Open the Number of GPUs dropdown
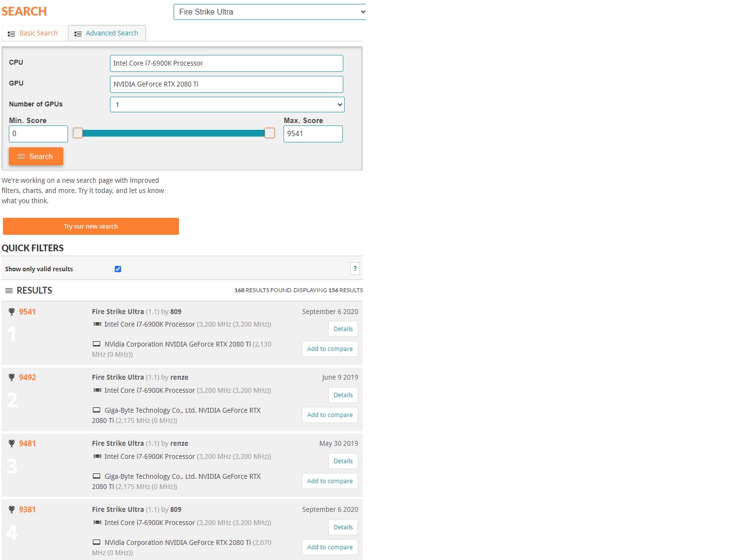Screen dimensions: 747x560 227,105
